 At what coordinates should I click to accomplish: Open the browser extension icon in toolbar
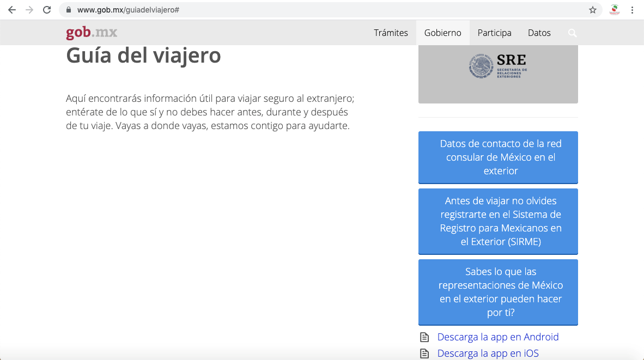tap(615, 10)
